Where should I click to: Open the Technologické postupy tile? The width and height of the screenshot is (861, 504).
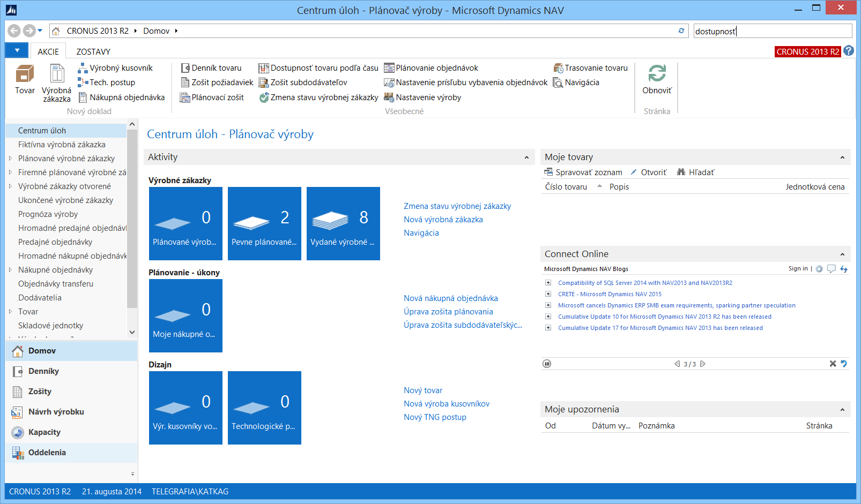pos(264,408)
